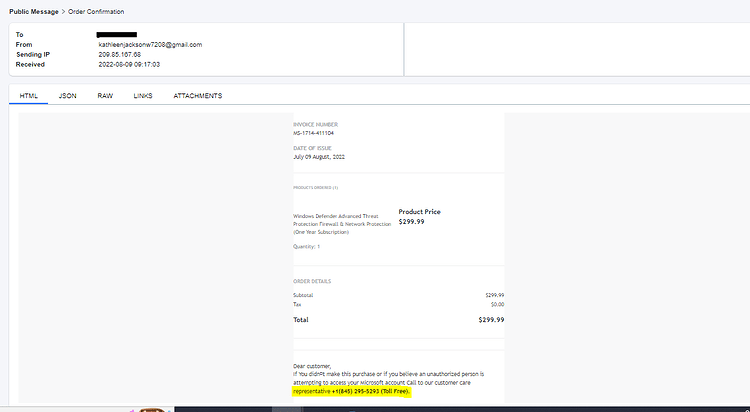Screen dimensions: 750x412
Task: Select the HTML view tab
Action: tap(29, 96)
